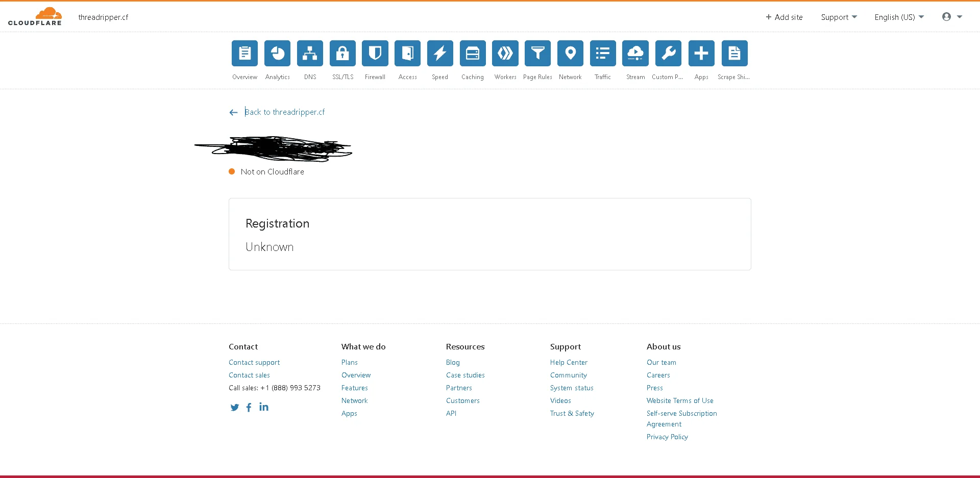Open the Custom Pages wrench icon
Viewport: 980px width, 478px height.
click(x=668, y=53)
